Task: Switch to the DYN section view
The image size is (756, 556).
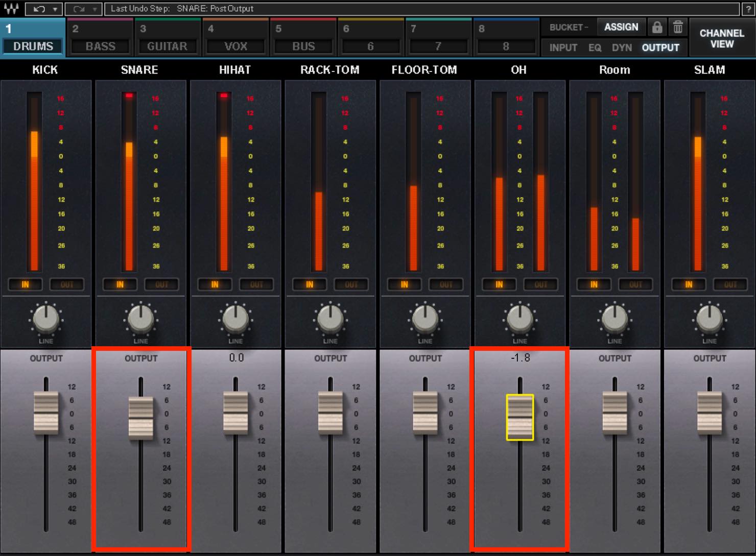Action: [x=622, y=47]
